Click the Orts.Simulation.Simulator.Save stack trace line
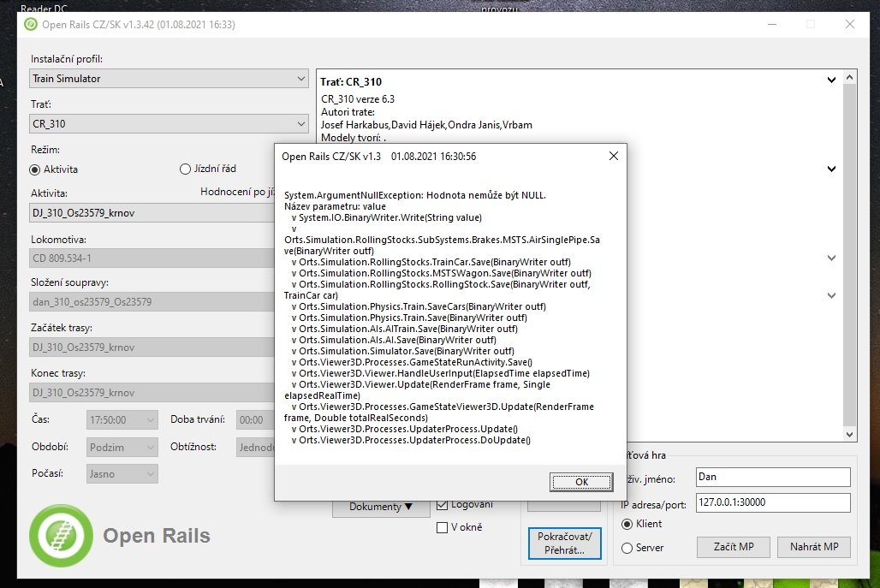Screen dimensions: 880x588 click(x=403, y=351)
